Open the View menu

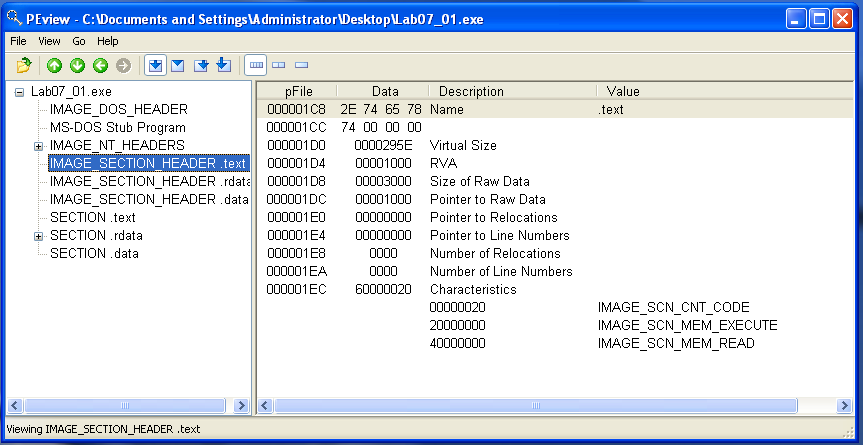(49, 41)
